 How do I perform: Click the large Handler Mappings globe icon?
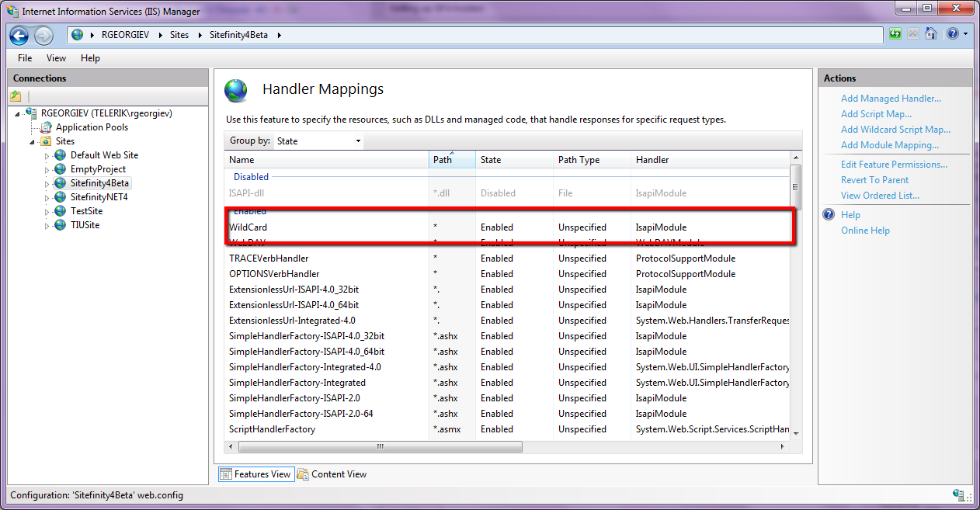[x=236, y=90]
